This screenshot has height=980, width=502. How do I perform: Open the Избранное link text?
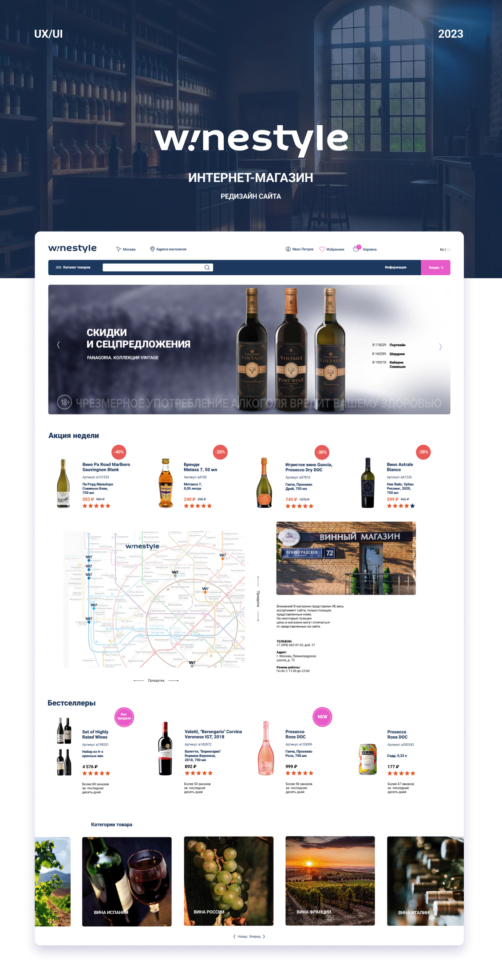click(335, 249)
